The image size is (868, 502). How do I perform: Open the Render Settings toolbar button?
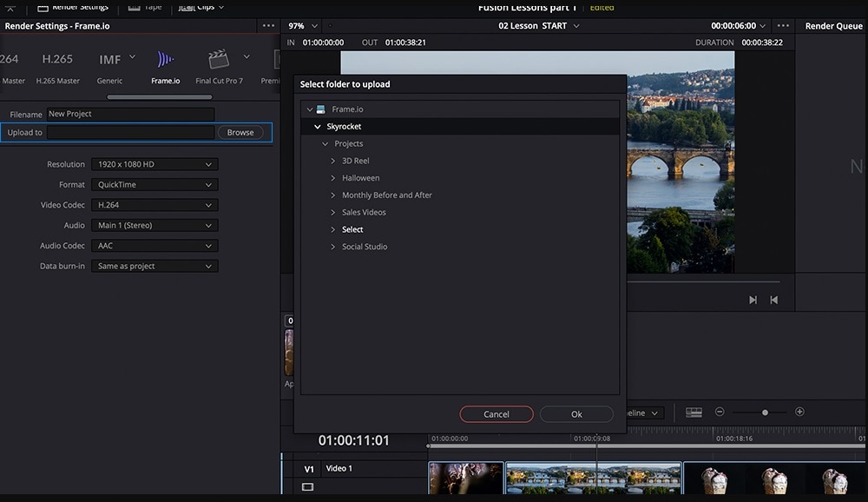pos(73,7)
